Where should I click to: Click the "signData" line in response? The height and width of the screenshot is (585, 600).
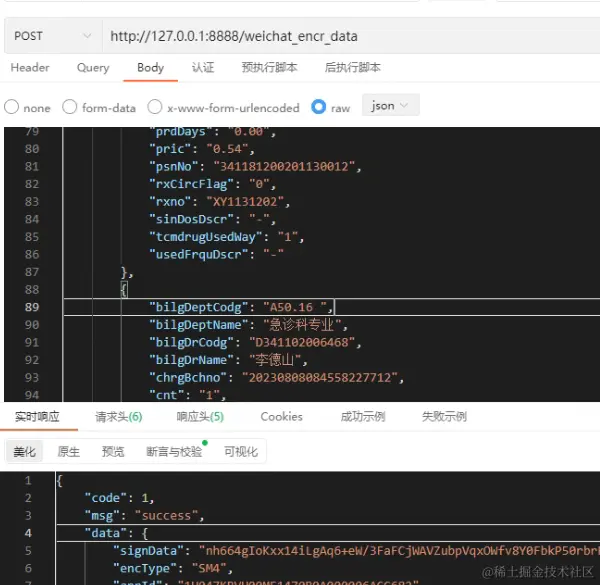(x=356, y=551)
